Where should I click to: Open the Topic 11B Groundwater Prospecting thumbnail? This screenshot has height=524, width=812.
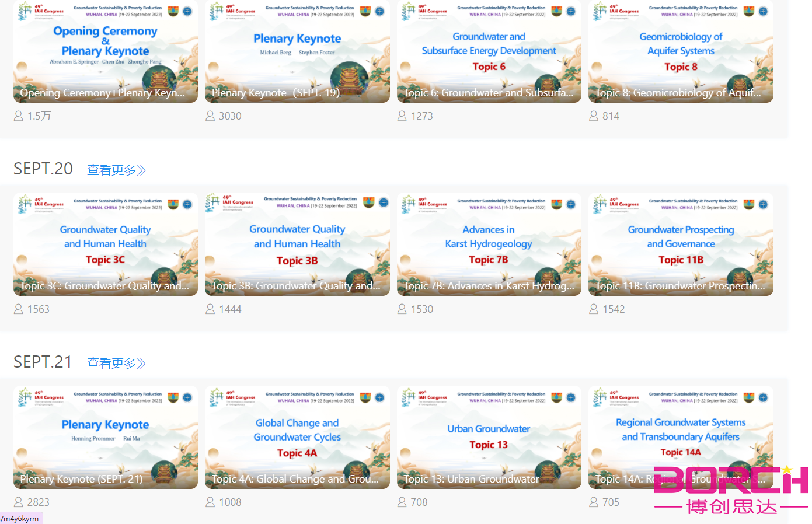(681, 244)
